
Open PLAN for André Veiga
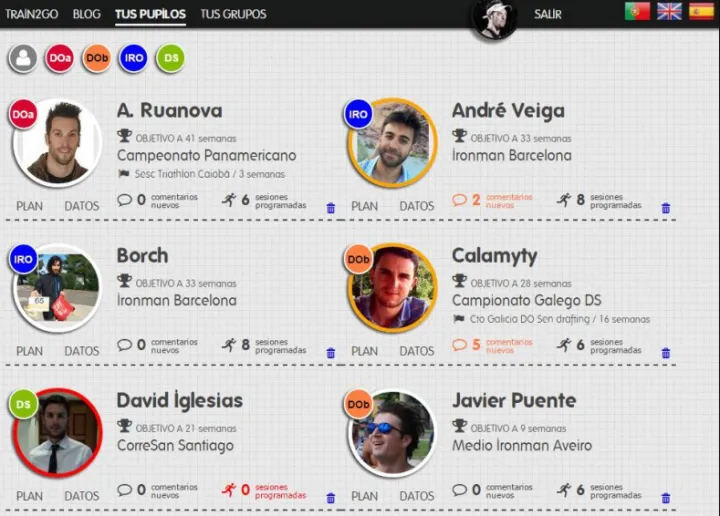pyautogui.click(x=365, y=206)
